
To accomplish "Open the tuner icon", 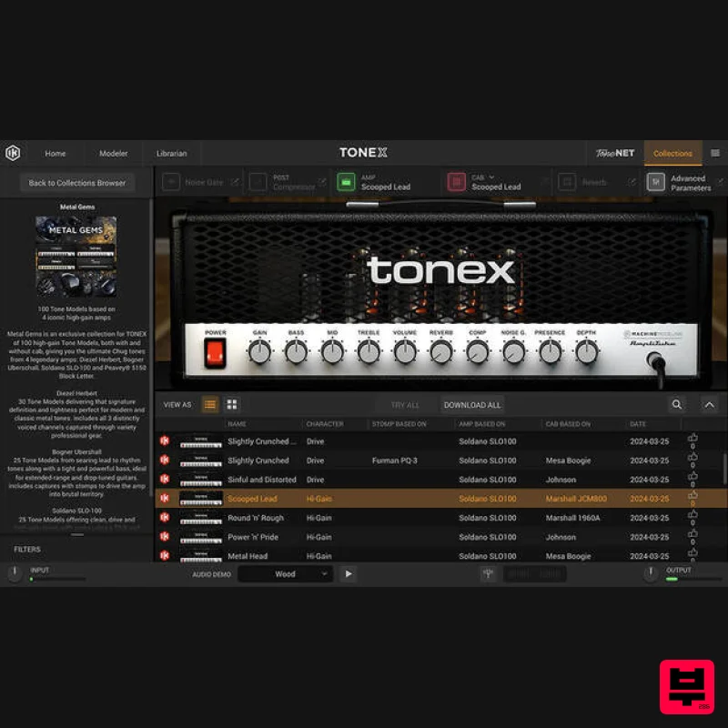I will click(488, 574).
